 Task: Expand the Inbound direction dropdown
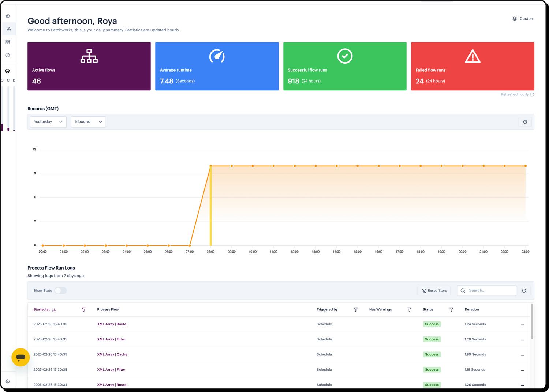tap(88, 122)
